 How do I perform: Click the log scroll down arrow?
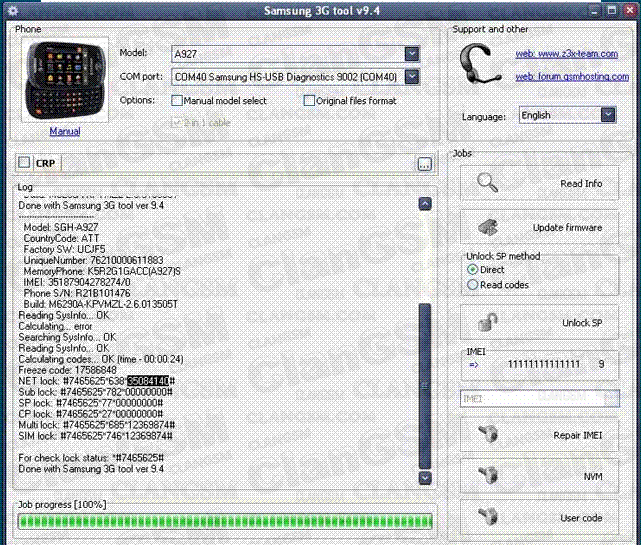(425, 478)
